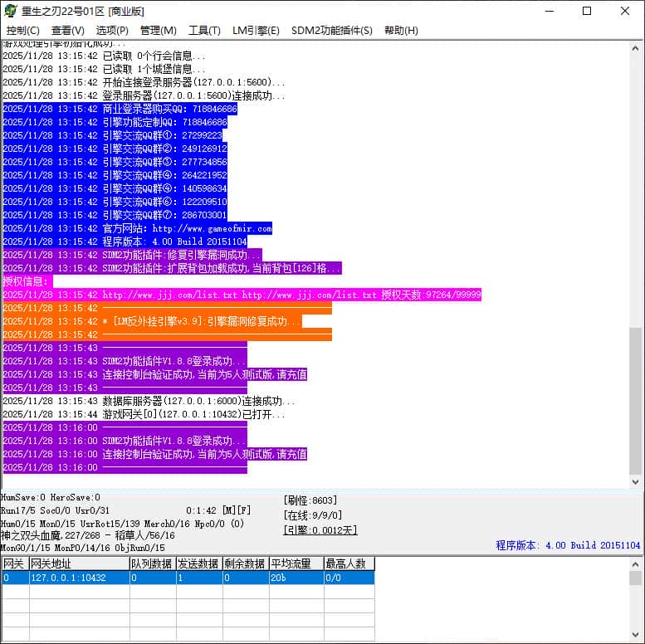Click the gateway table scrollbar up arrow
This screenshot has height=644, width=645.
pyautogui.click(x=635, y=564)
